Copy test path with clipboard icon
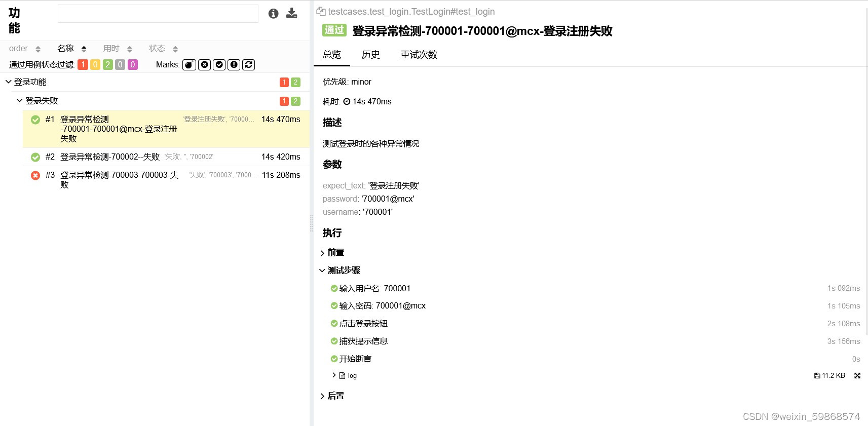The height and width of the screenshot is (426, 868). 321,11
